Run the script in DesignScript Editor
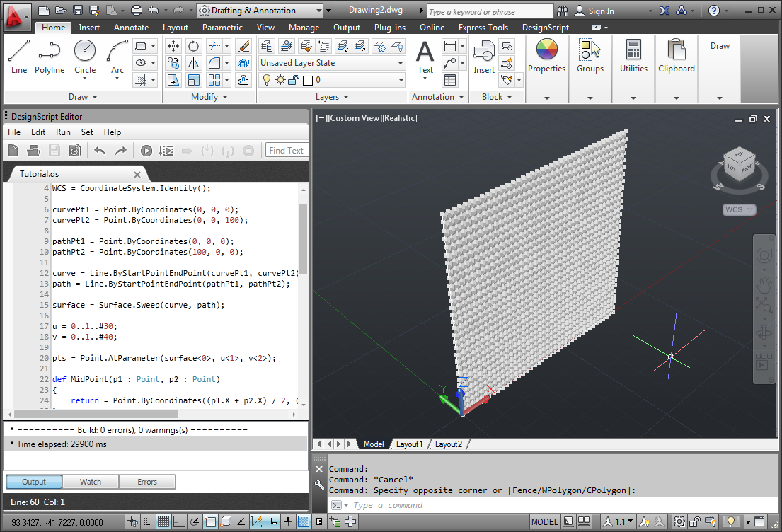782x532 pixels. (146, 151)
